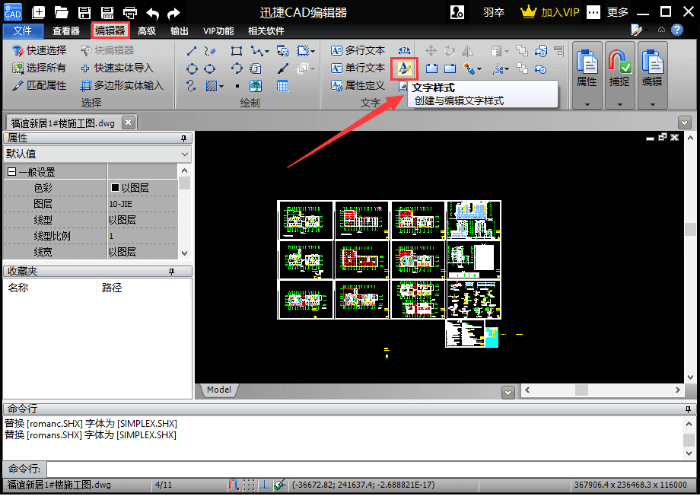This screenshot has width=700, height=495.
Task: Save the drawing with the first floppy icon
Action: coord(84,12)
